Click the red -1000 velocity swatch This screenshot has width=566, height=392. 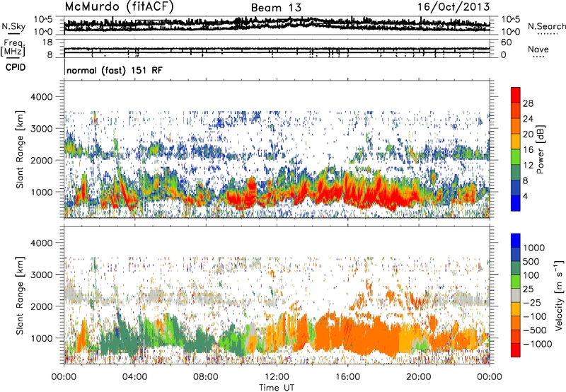coord(516,350)
